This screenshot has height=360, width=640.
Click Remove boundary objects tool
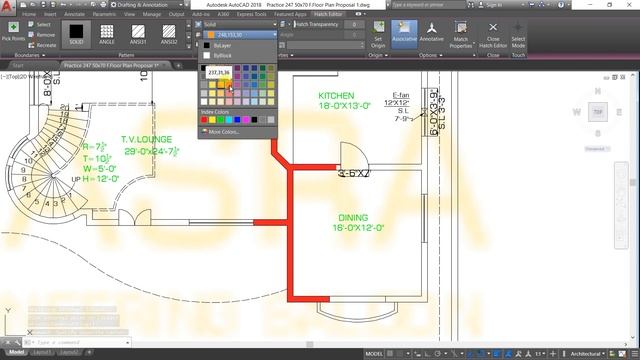[x=42, y=35]
